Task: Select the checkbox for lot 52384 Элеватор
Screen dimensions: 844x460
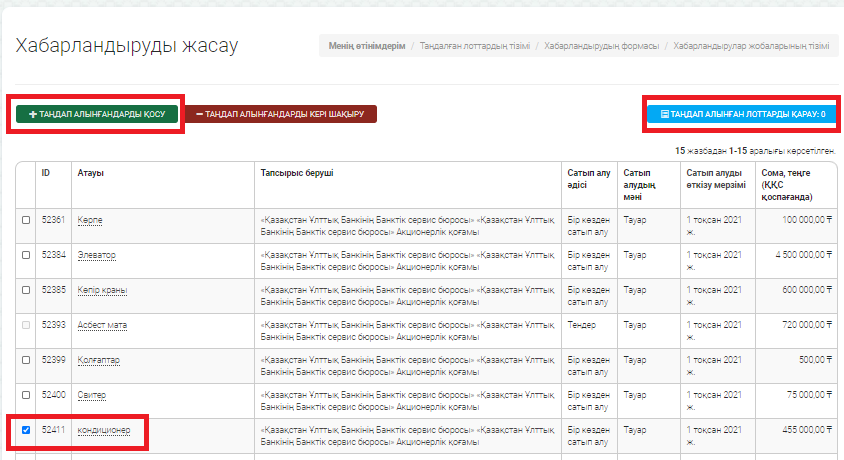Action: 26,255
